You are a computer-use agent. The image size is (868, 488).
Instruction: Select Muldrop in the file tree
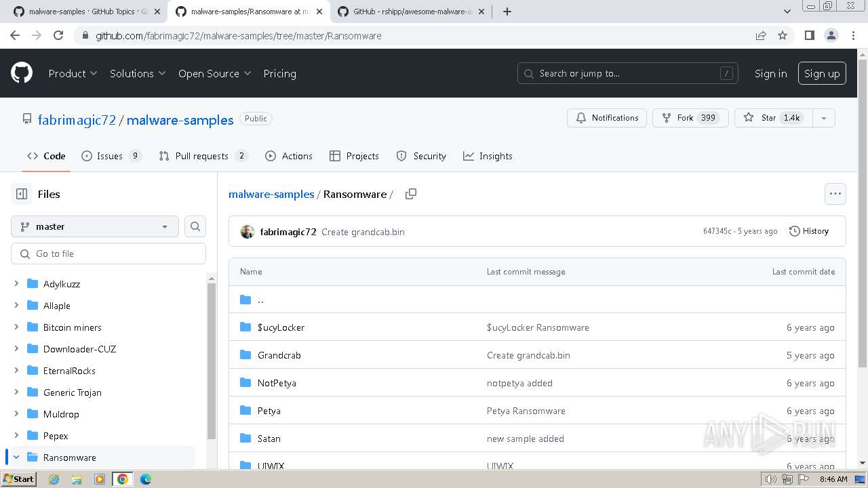61,414
